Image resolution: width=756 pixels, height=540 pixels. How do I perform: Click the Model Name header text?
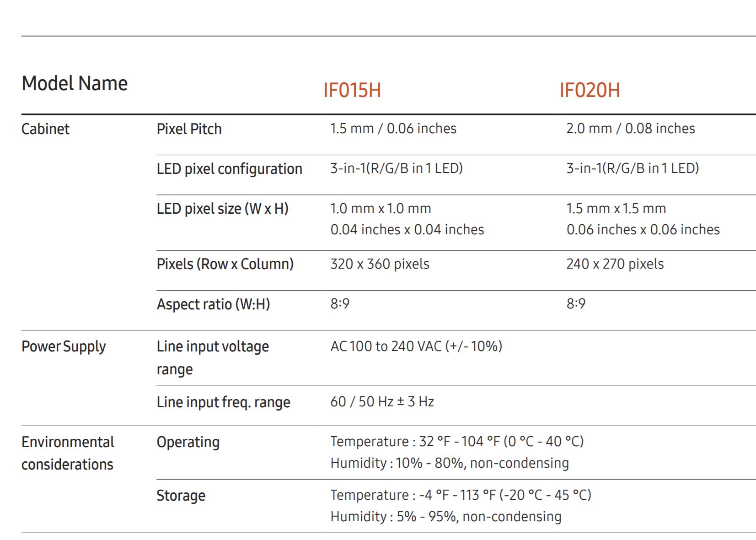pyautogui.click(x=75, y=83)
